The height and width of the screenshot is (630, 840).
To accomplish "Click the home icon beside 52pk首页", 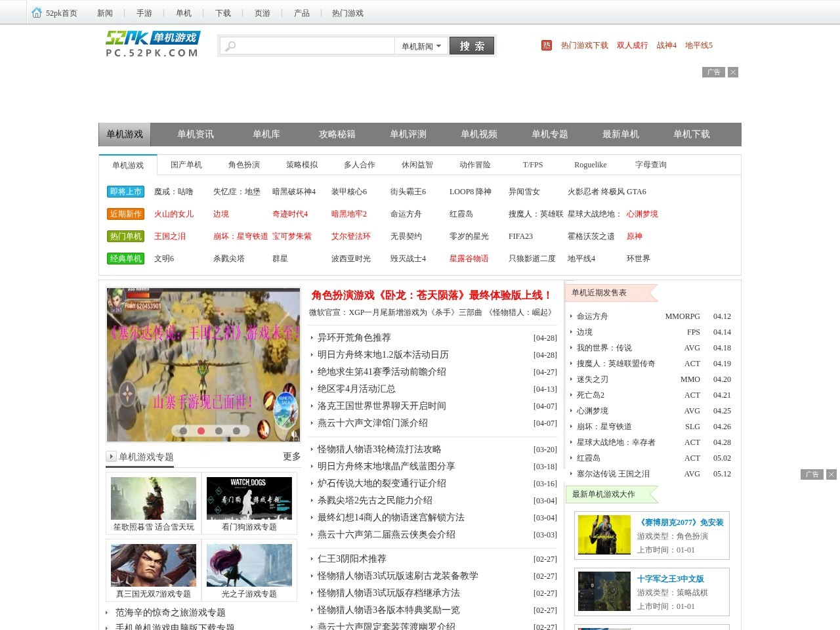I will pos(37,13).
